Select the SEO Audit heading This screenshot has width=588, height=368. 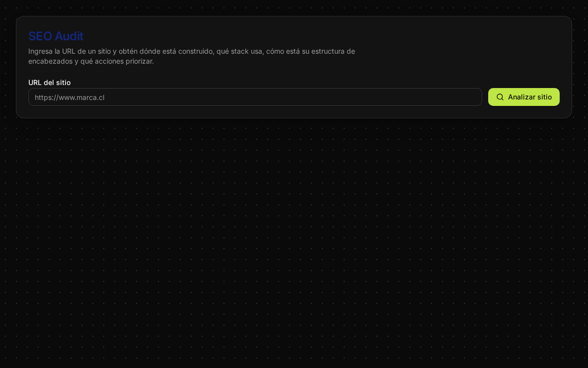tap(56, 36)
